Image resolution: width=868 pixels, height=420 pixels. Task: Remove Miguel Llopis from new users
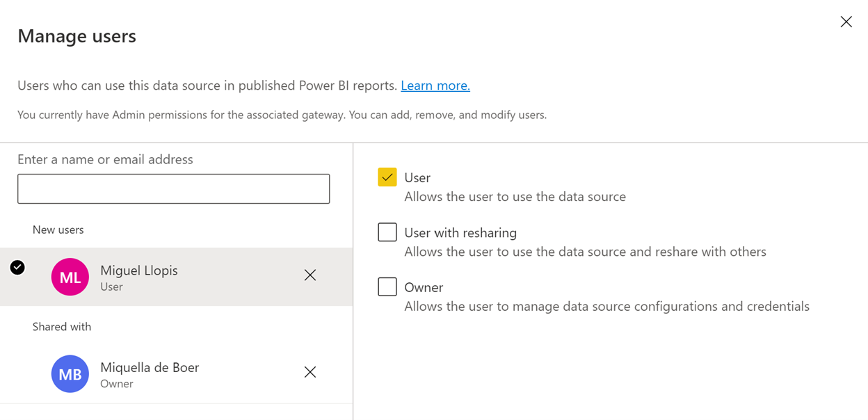coord(310,275)
